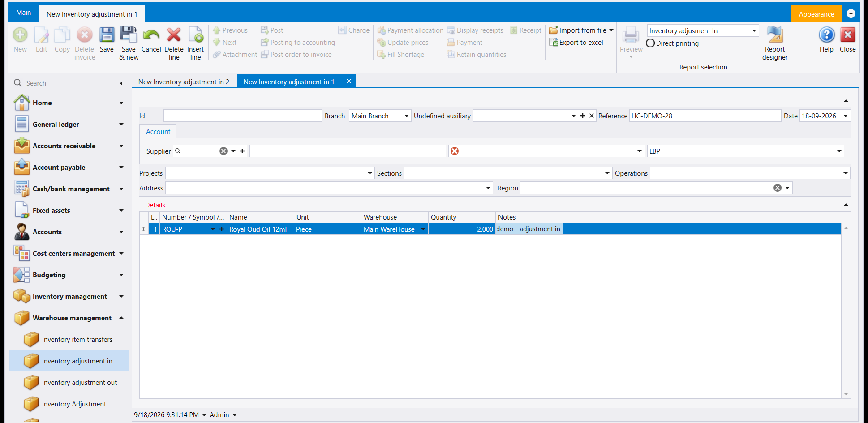The height and width of the screenshot is (423, 868).
Task: Open the Report designer
Action: (775, 43)
